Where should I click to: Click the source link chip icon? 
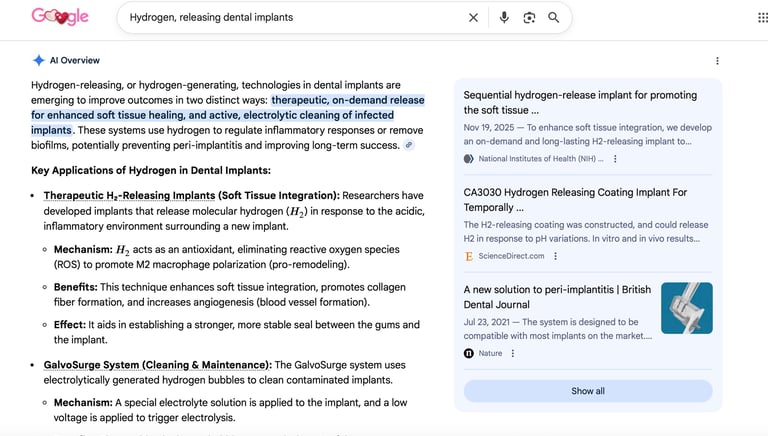(409, 146)
